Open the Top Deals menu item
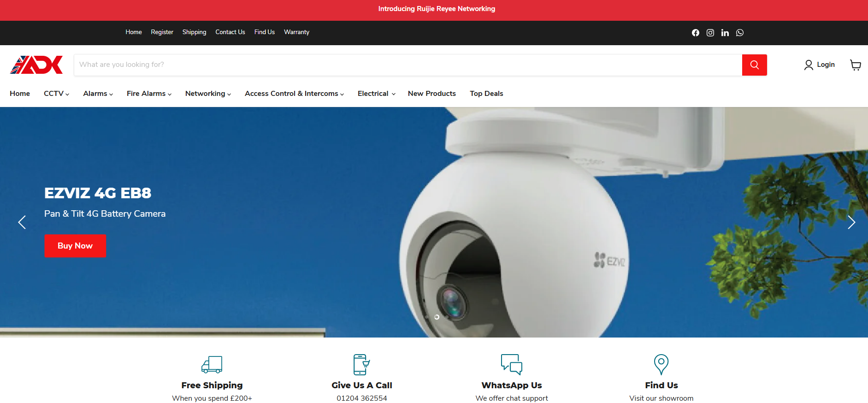 tap(486, 94)
